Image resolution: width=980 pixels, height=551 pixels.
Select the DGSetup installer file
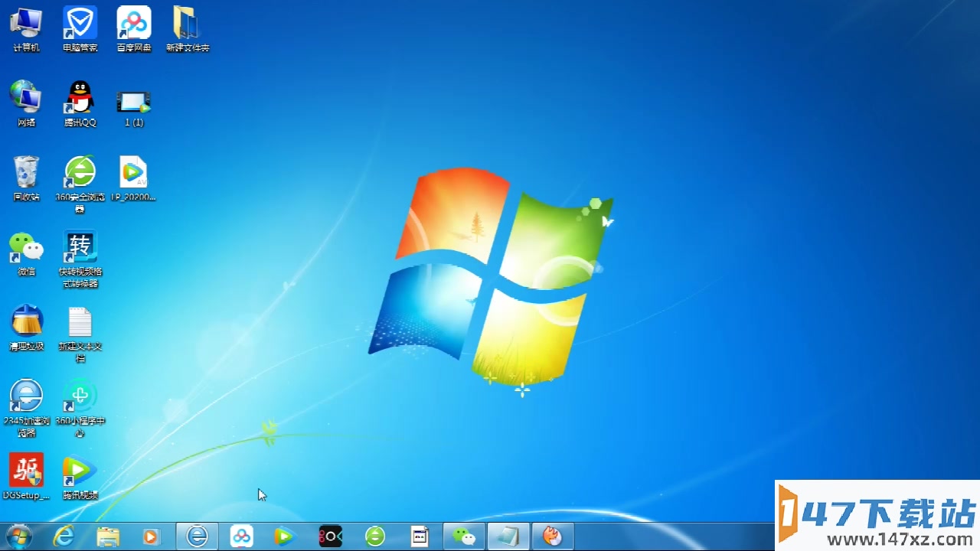(x=26, y=477)
